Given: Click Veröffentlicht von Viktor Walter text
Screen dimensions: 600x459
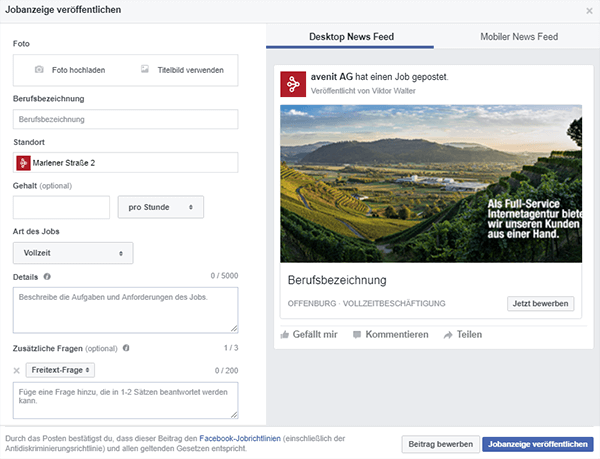Looking at the screenshot, I should click(x=363, y=91).
